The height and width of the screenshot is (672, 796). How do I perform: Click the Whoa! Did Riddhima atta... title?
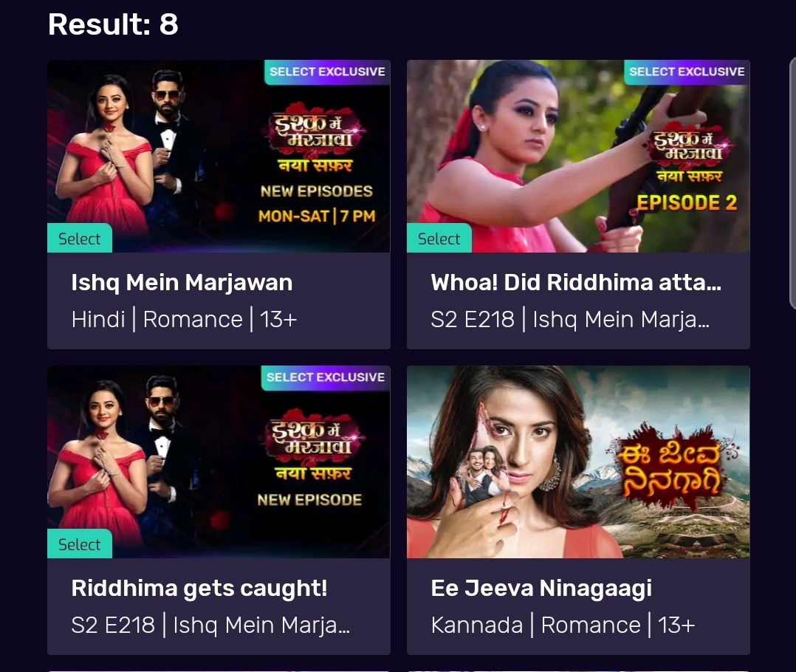[x=576, y=283]
